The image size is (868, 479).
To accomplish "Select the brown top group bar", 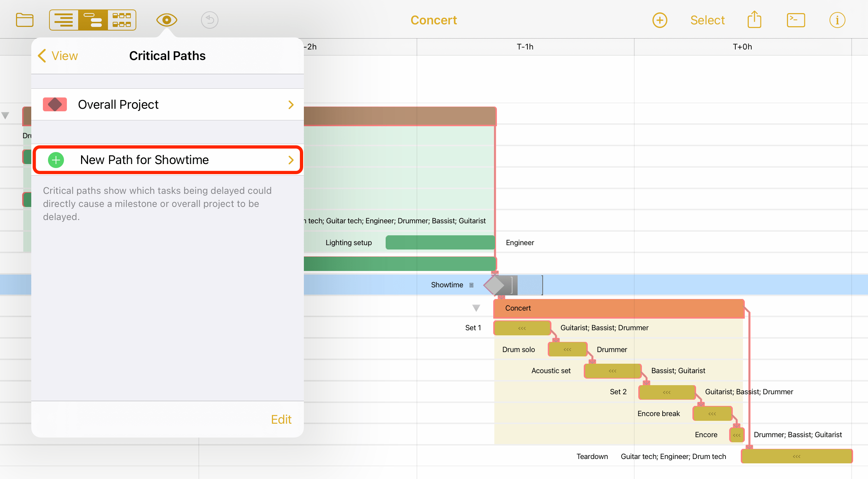I will [x=400, y=116].
